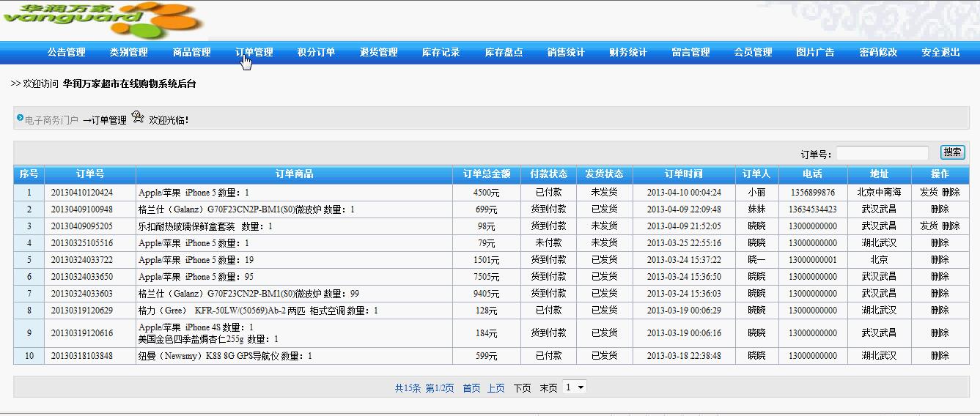Focus the 订单号 search input field
Screen dimensions: 980x416
pos(883,153)
